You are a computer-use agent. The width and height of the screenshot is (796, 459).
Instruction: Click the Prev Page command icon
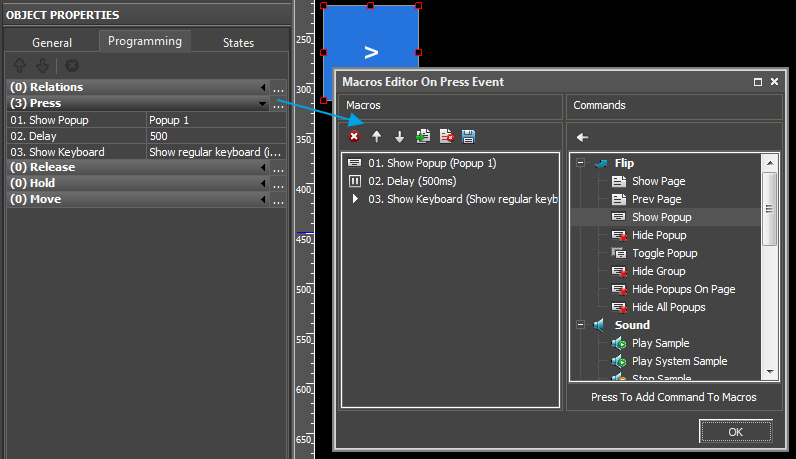point(618,199)
